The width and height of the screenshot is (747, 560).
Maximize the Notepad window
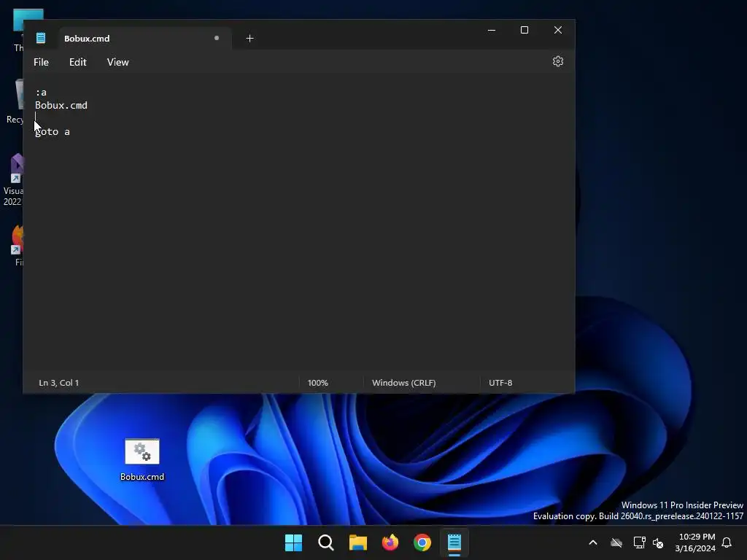525,30
